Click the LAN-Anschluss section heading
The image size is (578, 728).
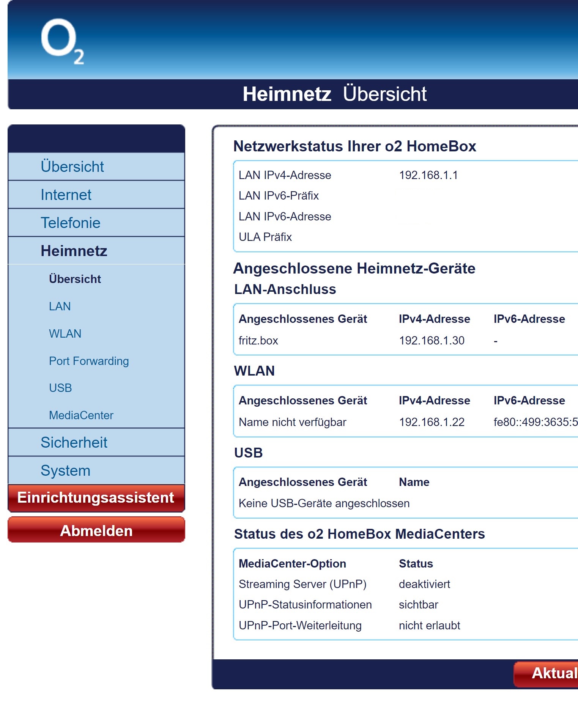tap(285, 289)
